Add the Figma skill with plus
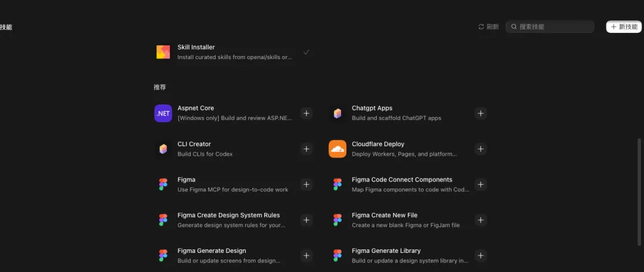The image size is (644, 272). 306,184
